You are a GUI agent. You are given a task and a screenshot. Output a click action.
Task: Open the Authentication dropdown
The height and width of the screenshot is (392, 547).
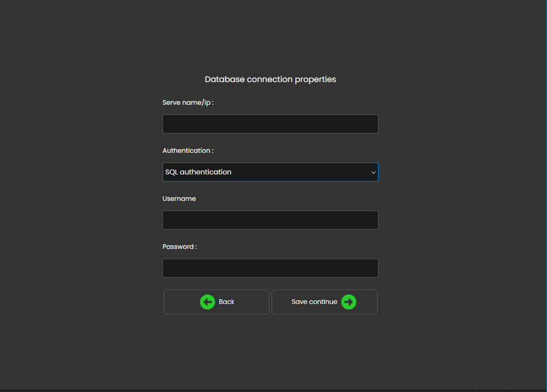270,172
